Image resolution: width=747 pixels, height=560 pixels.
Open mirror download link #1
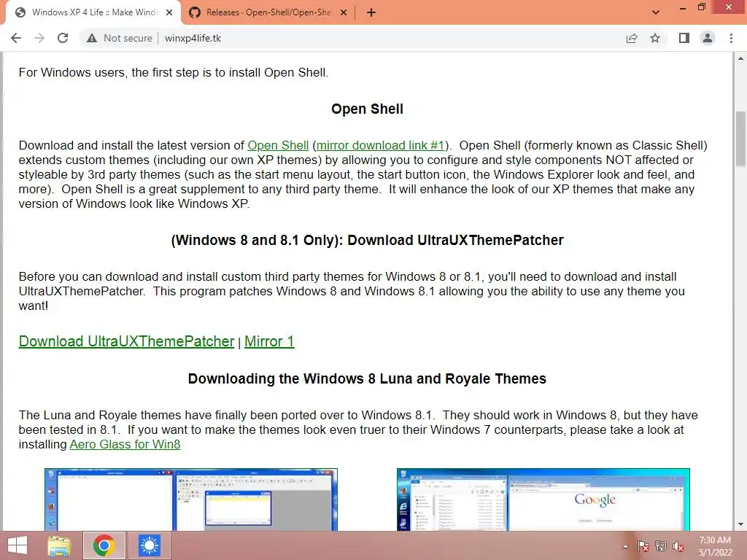(380, 145)
